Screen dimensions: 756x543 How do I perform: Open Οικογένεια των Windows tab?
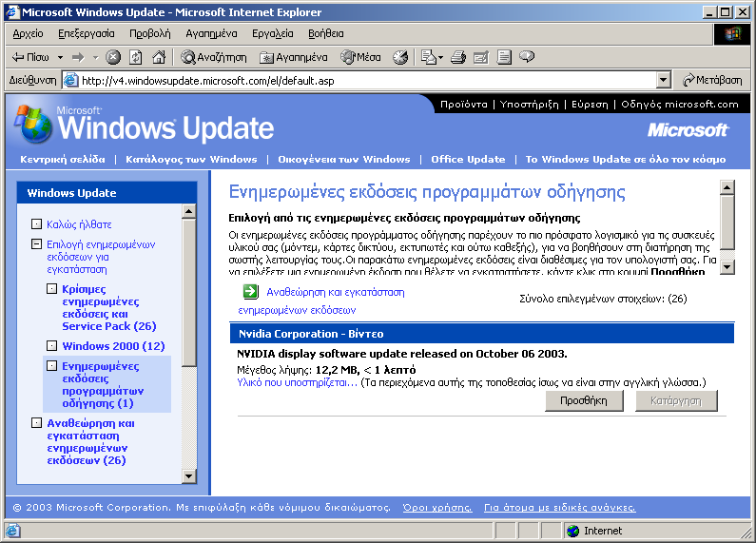(344, 160)
